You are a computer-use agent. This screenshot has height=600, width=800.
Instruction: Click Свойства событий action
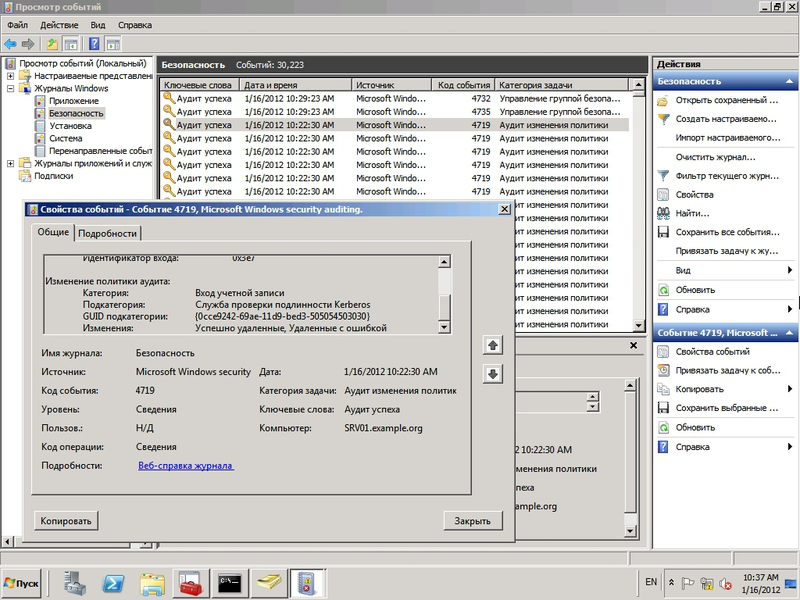(712, 352)
